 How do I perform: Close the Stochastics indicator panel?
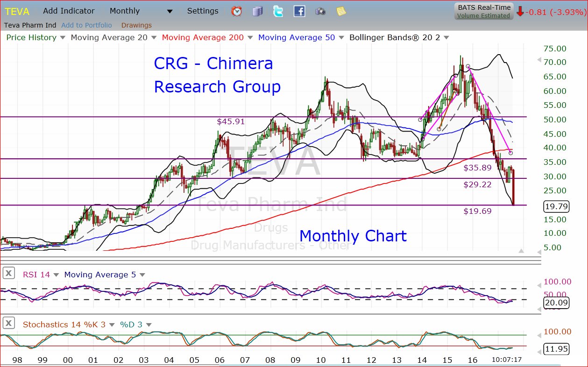(9, 323)
